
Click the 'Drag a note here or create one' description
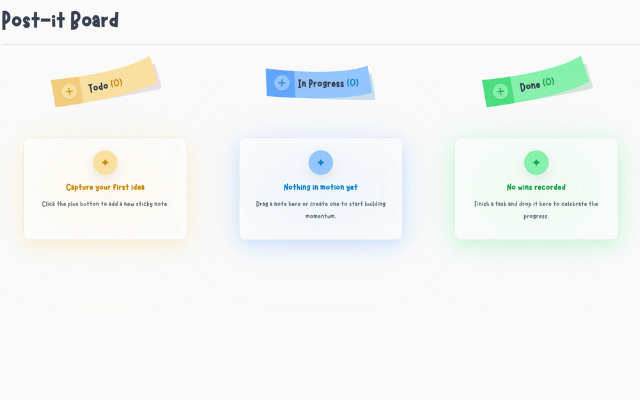point(321,210)
